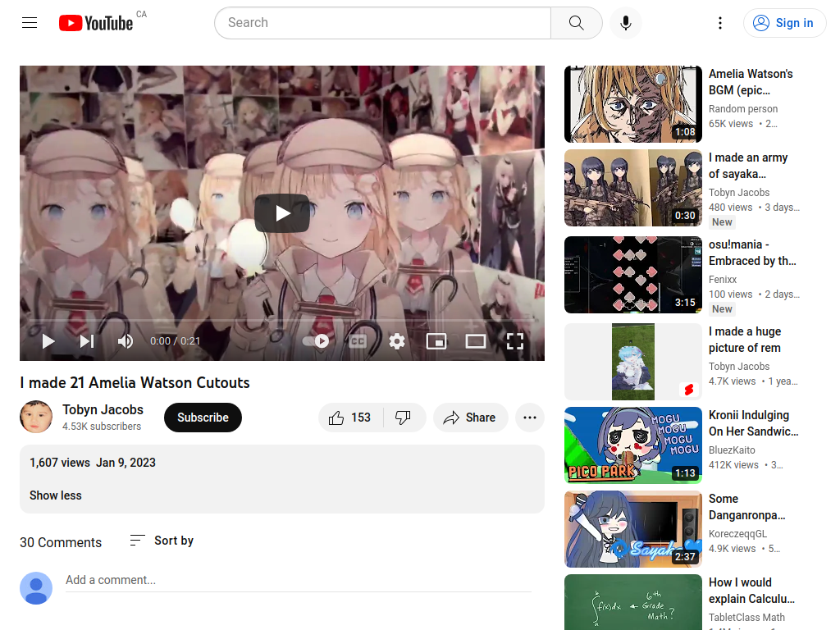This screenshot has width=840, height=630.
Task: Open 'Amelia Watson's BGM' video title
Action: tap(751, 82)
